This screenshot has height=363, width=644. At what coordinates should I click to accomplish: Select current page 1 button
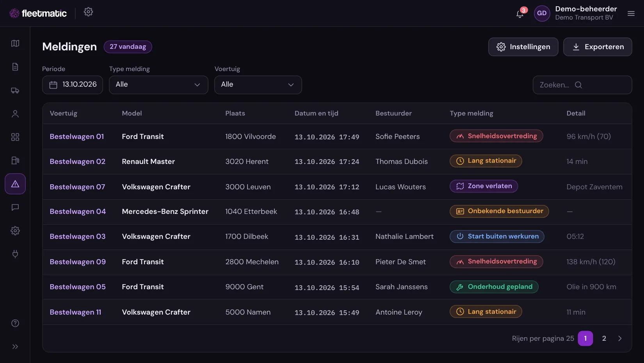(x=585, y=338)
